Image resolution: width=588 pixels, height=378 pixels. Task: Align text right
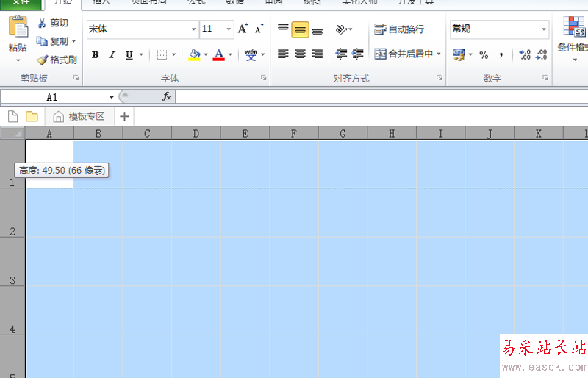pyautogui.click(x=318, y=54)
